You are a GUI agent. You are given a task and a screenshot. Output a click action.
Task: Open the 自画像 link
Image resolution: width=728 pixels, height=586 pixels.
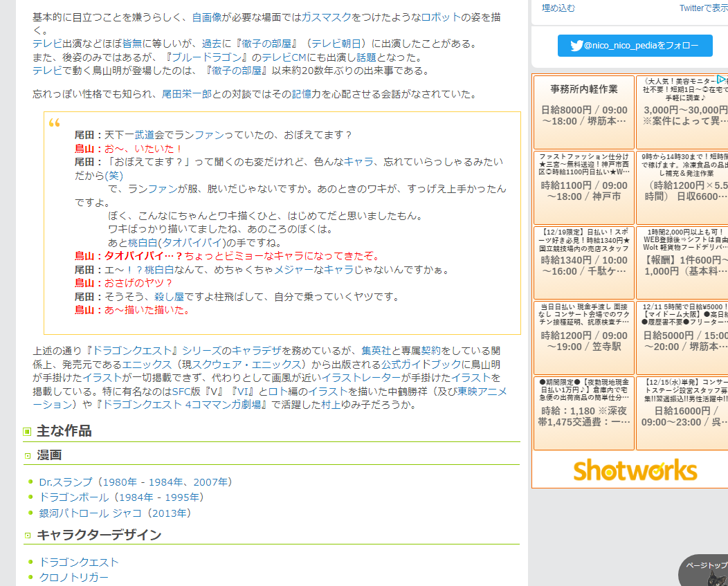[207, 17]
